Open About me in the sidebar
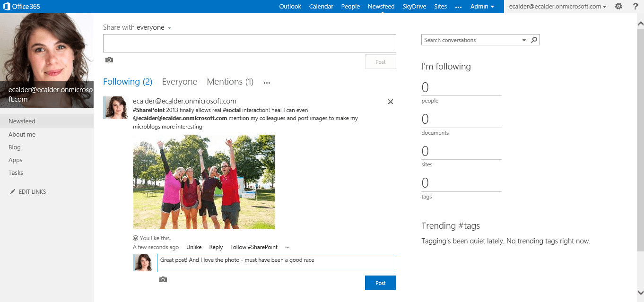 tap(22, 135)
